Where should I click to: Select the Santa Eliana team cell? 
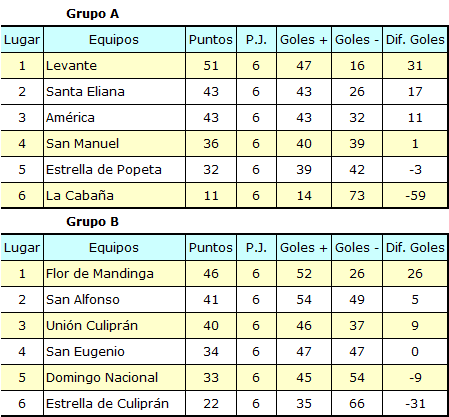click(x=114, y=92)
